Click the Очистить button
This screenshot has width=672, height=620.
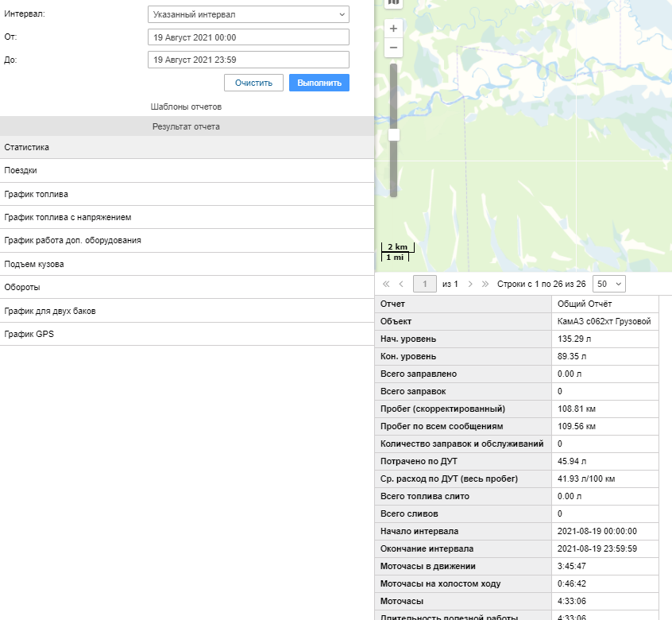[253, 83]
